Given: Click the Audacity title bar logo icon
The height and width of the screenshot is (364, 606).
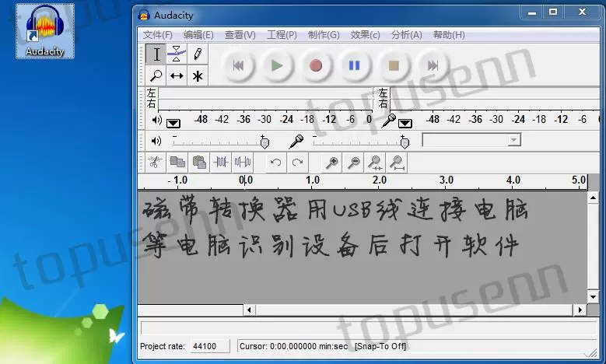Looking at the screenshot, I should coord(144,15).
